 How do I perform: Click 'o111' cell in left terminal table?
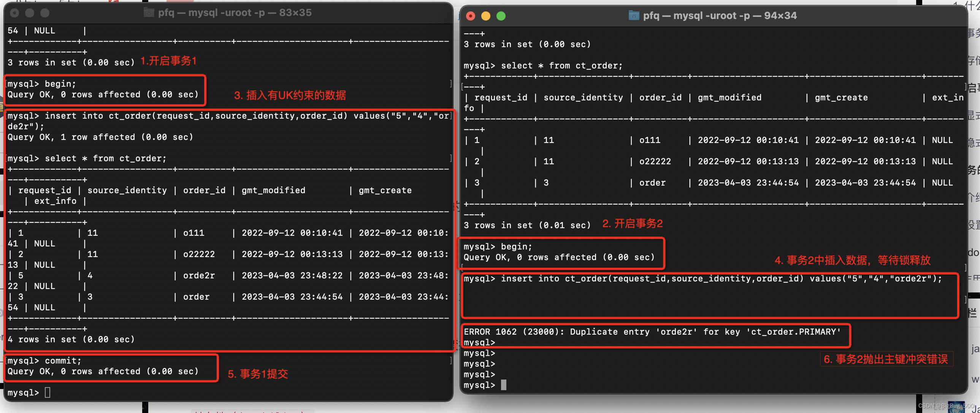click(193, 233)
